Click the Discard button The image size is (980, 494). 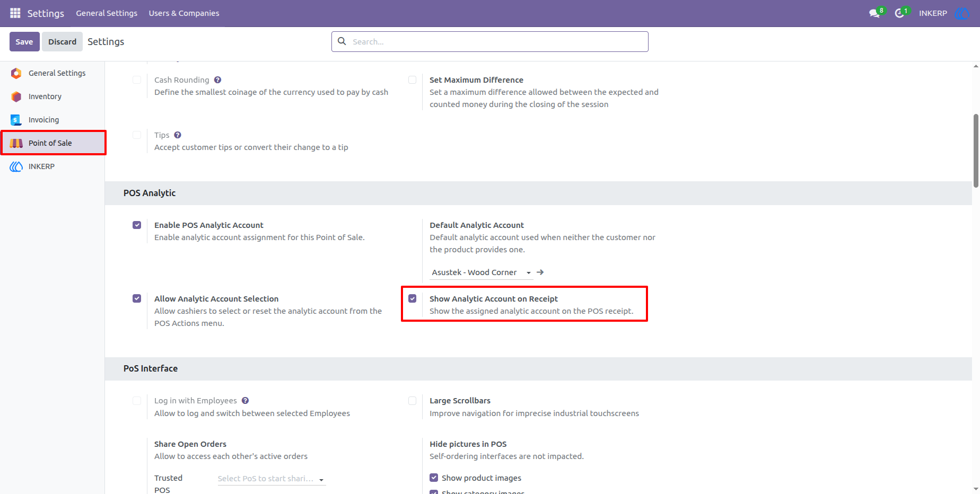click(x=63, y=42)
